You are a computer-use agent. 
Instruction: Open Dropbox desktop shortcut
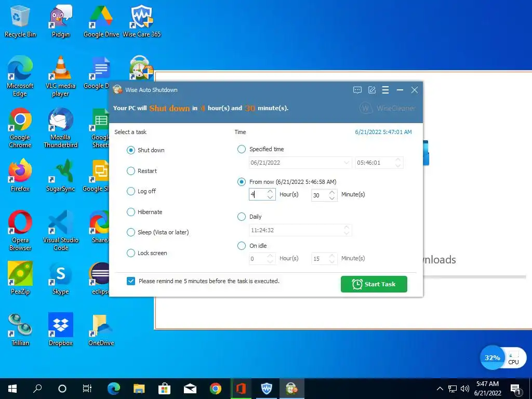coord(60,330)
